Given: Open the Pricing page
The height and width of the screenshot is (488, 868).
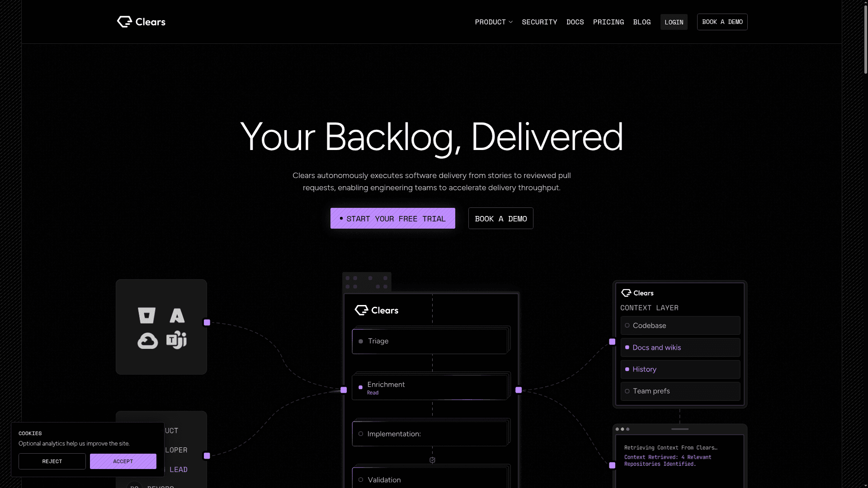Looking at the screenshot, I should tap(609, 22).
